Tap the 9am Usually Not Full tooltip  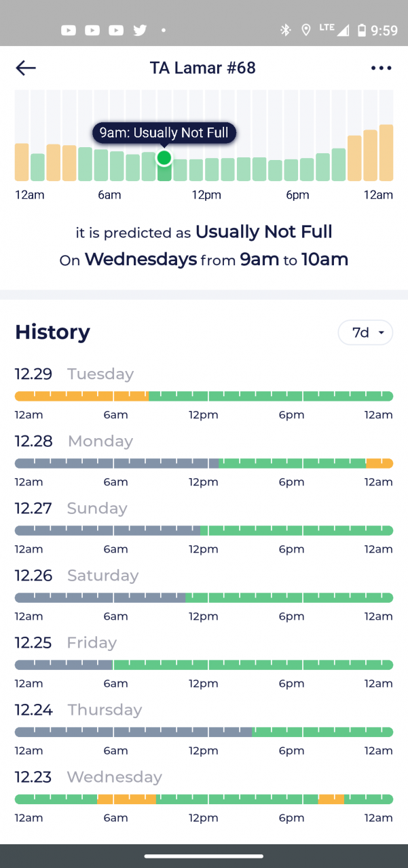pos(164,133)
